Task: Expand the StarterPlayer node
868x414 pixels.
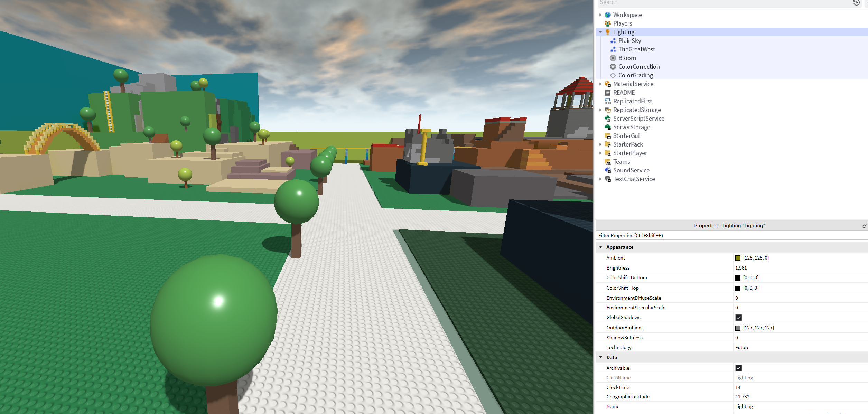Action: (600, 153)
